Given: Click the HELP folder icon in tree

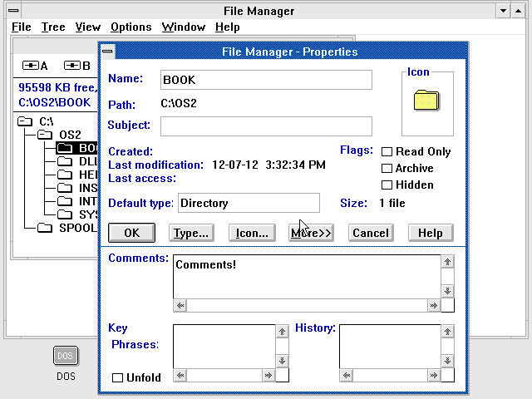Looking at the screenshot, I should pos(65,175).
